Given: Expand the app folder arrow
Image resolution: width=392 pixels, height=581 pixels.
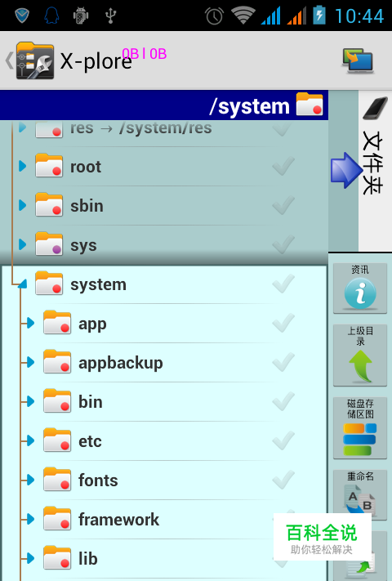Looking at the screenshot, I should [30, 323].
